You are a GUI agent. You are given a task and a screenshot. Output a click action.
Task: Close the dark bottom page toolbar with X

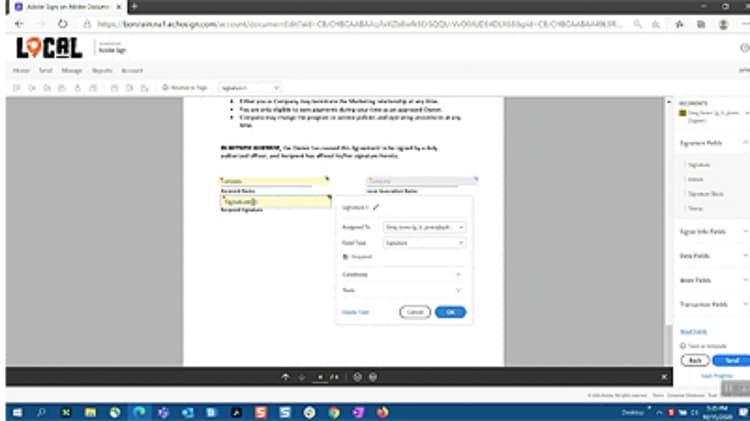664,377
